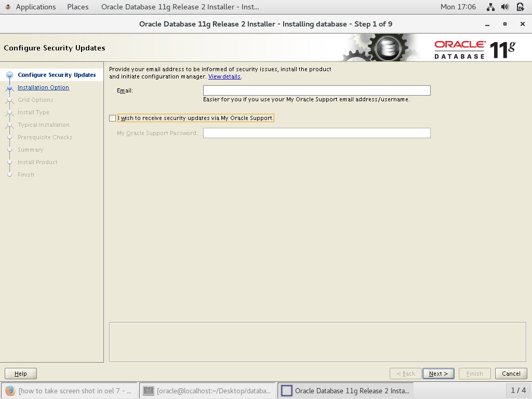Switch to Firefox screenshot search window
Image resolution: width=532 pixels, height=399 pixels.
tap(70, 391)
